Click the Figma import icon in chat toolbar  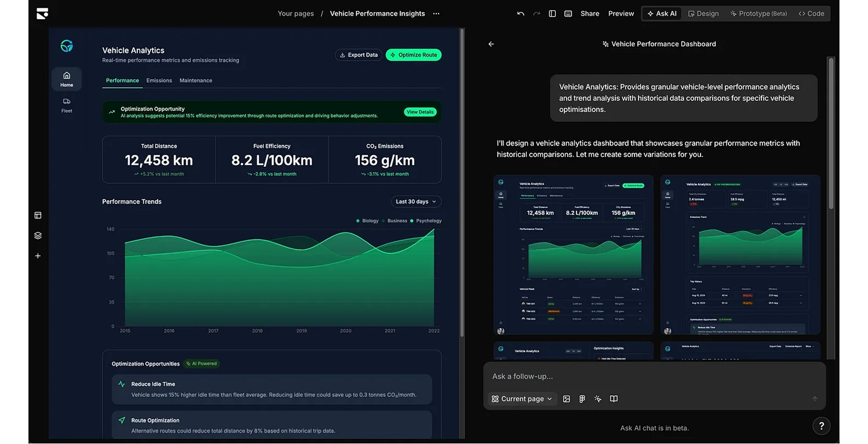pyautogui.click(x=582, y=399)
